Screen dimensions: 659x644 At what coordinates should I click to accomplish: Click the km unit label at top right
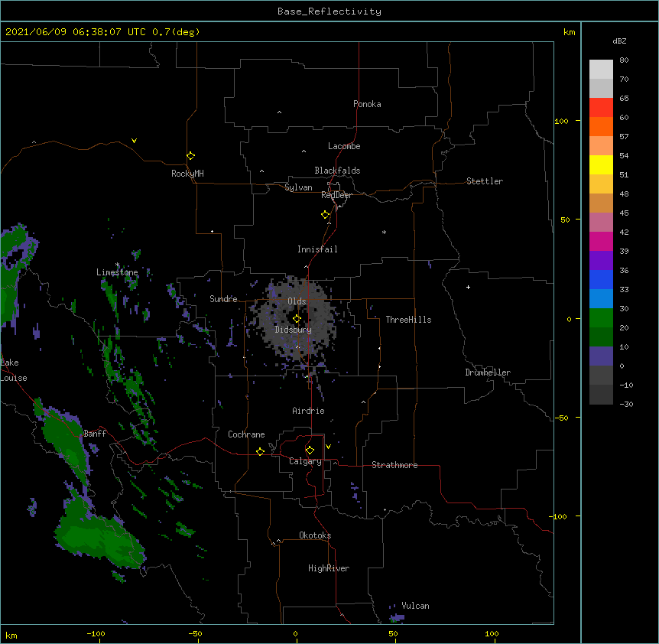click(570, 32)
